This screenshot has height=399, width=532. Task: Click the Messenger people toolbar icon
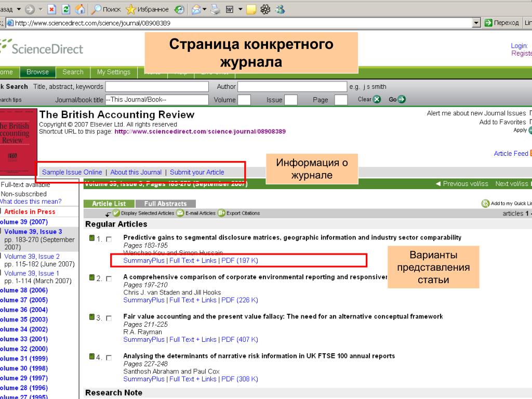(x=280, y=9)
